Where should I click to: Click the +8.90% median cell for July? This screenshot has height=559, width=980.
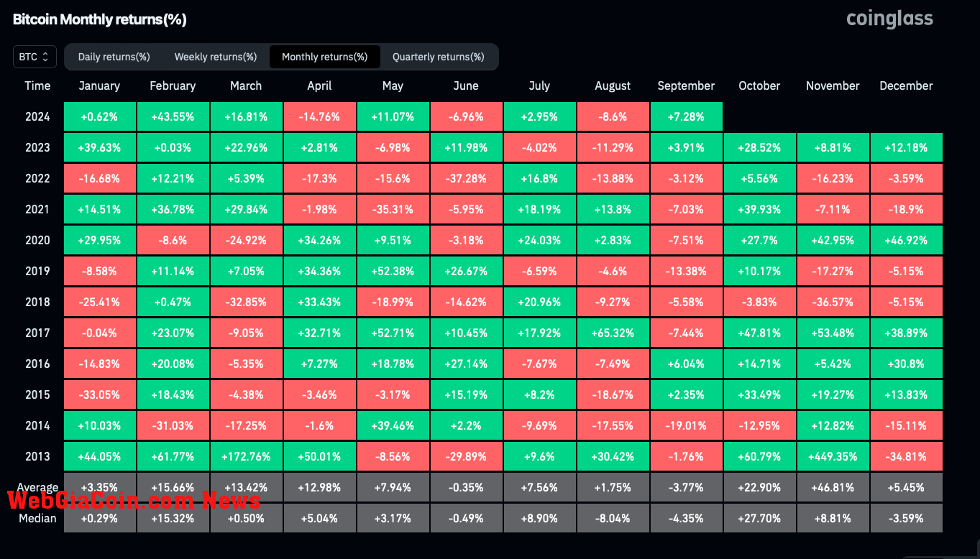click(539, 518)
